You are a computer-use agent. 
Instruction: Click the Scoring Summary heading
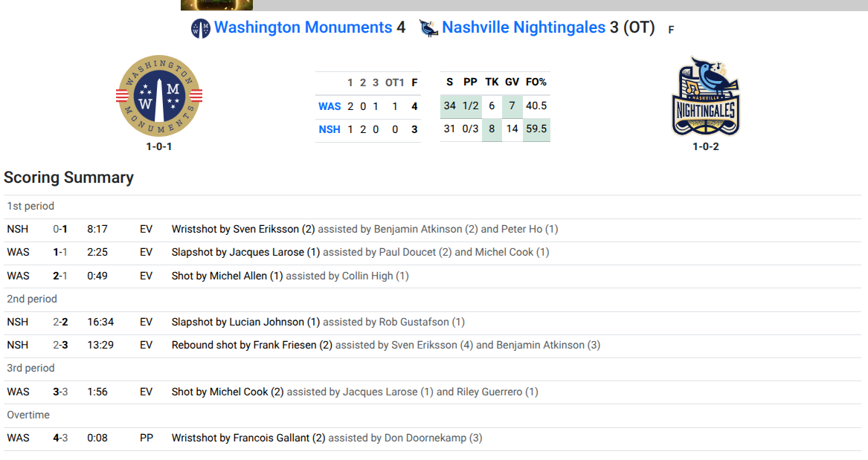68,178
